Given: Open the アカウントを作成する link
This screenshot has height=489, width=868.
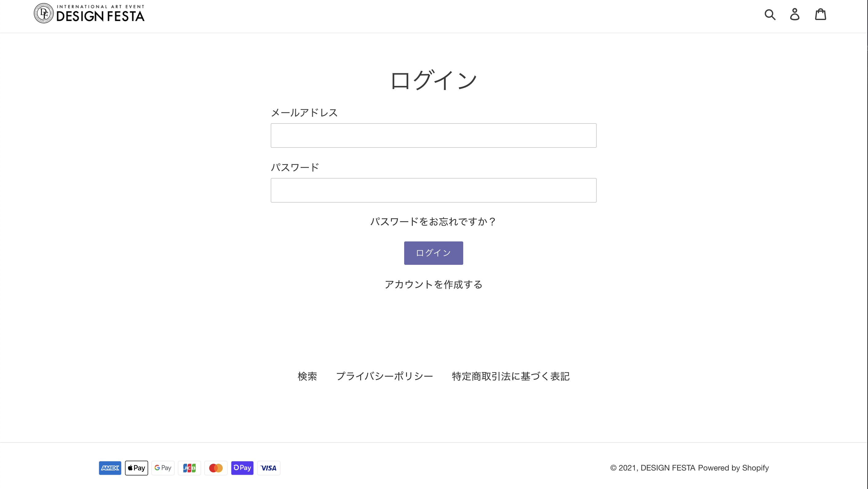Looking at the screenshot, I should point(433,284).
